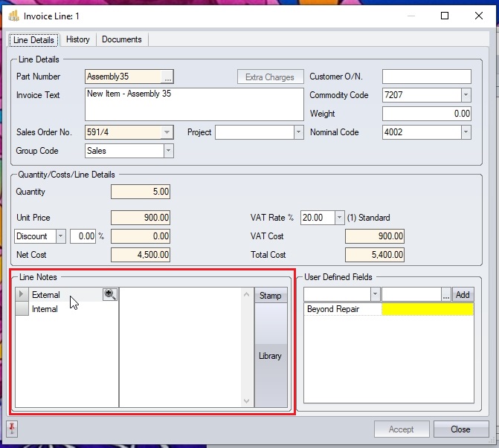
Task: Select the Internal line note row
Action: pos(45,309)
